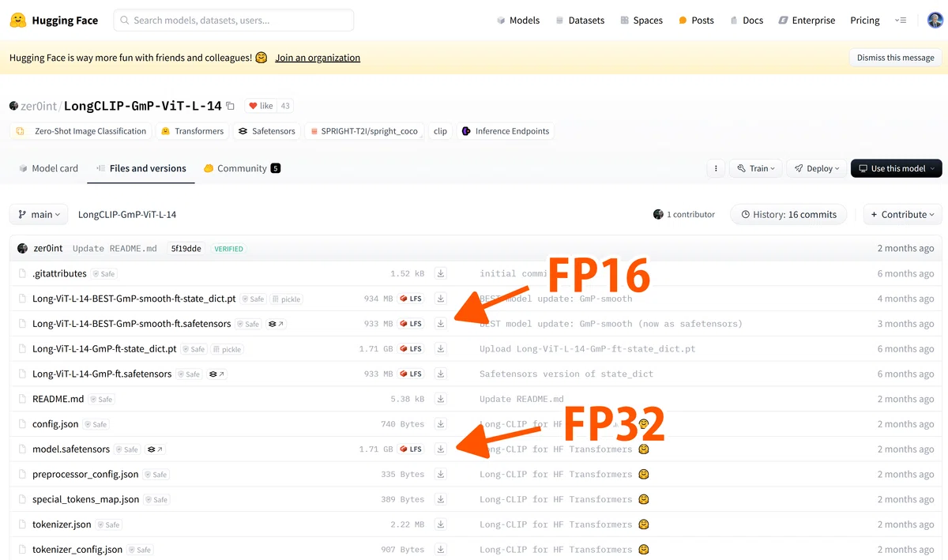
Task: Download preprocessor_config.json file
Action: (x=441, y=474)
